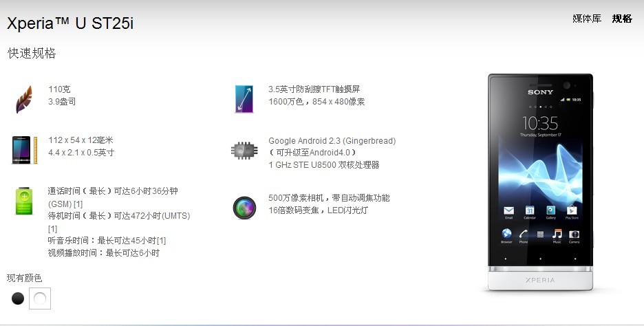Screen dimensions: 644x326
Task: Click the 110克 weight text
Action: click(60, 89)
